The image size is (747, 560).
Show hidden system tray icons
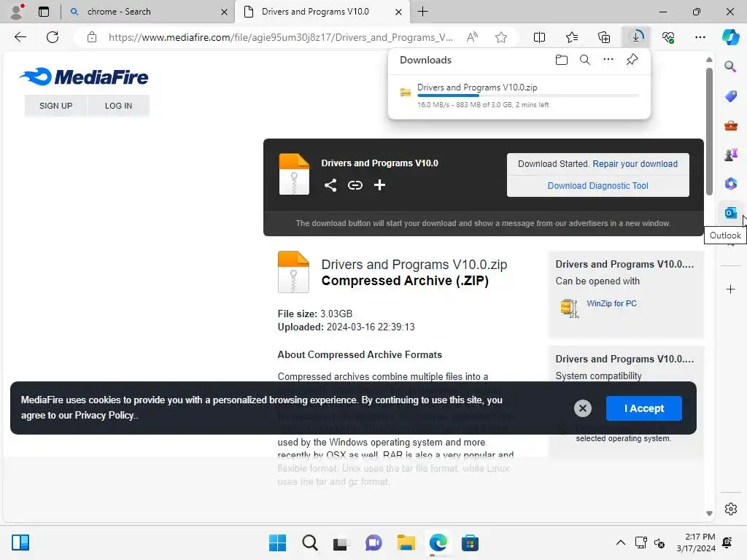coord(621,542)
